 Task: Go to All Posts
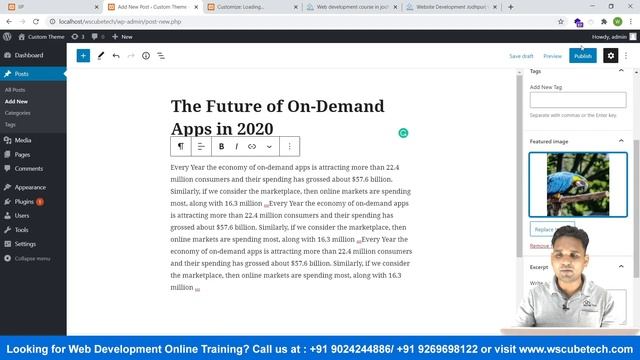coord(15,90)
